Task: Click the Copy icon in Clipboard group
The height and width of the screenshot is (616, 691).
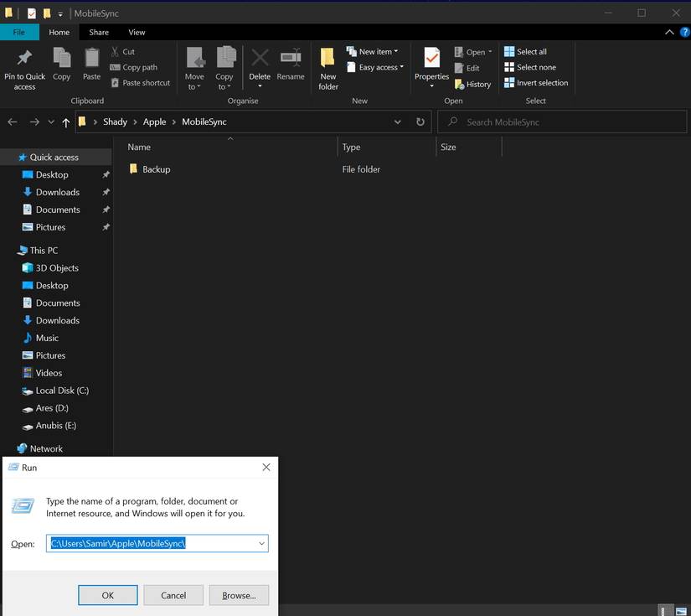Action: 61,59
